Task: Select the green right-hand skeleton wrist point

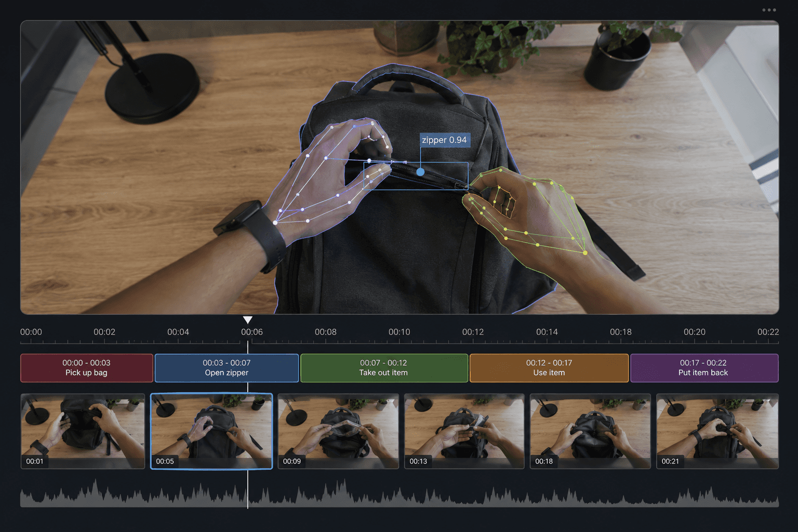Action: [x=585, y=253]
